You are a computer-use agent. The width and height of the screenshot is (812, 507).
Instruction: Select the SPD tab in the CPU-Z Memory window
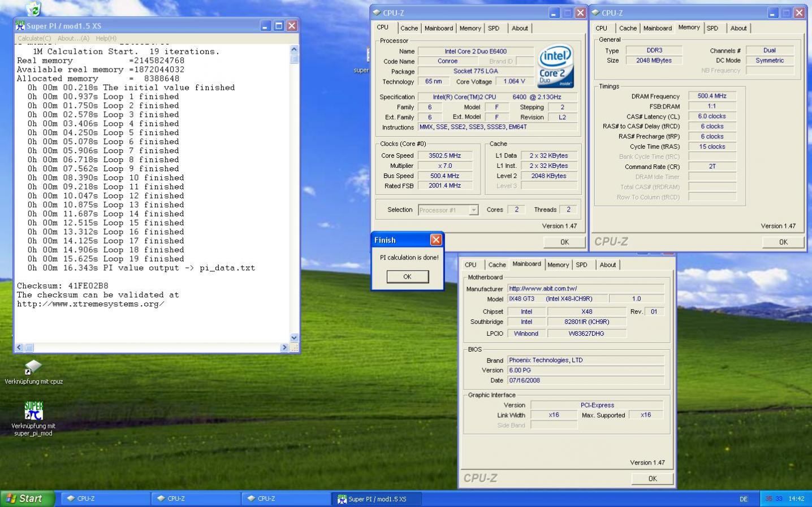pos(712,28)
